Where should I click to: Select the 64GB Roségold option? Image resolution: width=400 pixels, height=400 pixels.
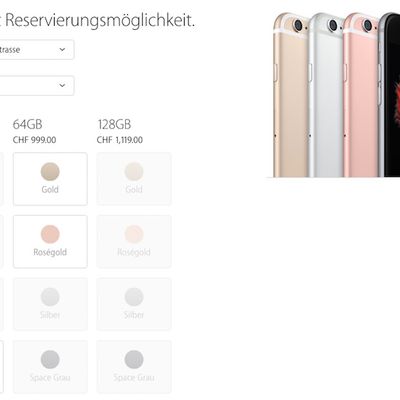click(x=50, y=242)
